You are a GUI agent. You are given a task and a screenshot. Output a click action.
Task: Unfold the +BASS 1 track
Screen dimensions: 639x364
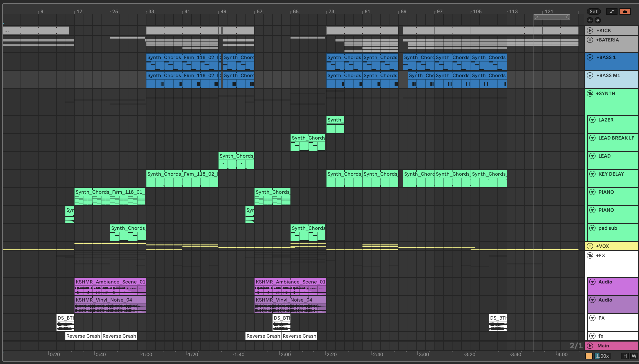(x=590, y=57)
